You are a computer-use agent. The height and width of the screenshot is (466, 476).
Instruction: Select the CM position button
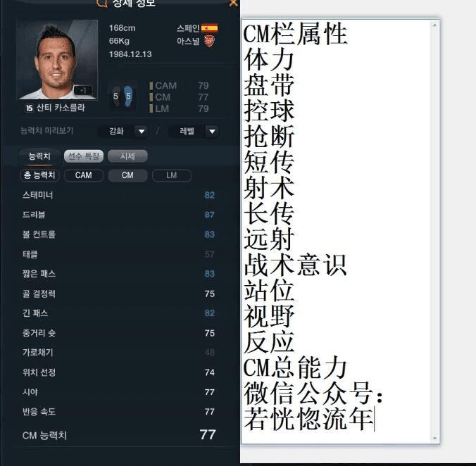click(127, 175)
